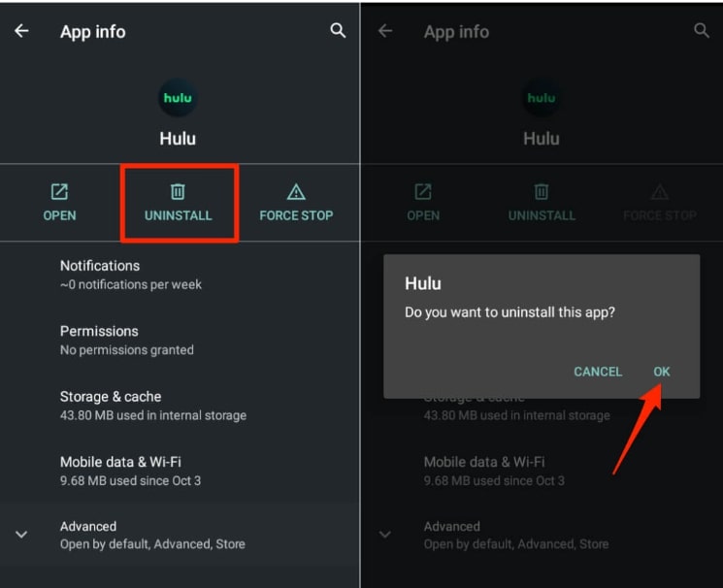This screenshot has height=588, width=723.
Task: Open Storage & cache on the left screen
Action: (x=180, y=406)
